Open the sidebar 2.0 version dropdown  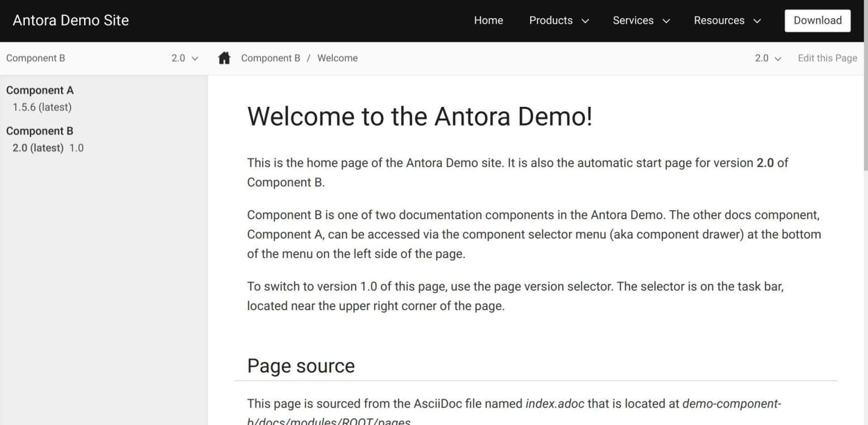[185, 58]
